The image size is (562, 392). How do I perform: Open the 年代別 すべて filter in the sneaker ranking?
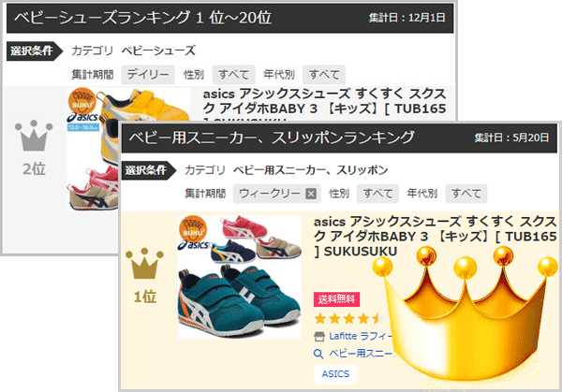466,194
